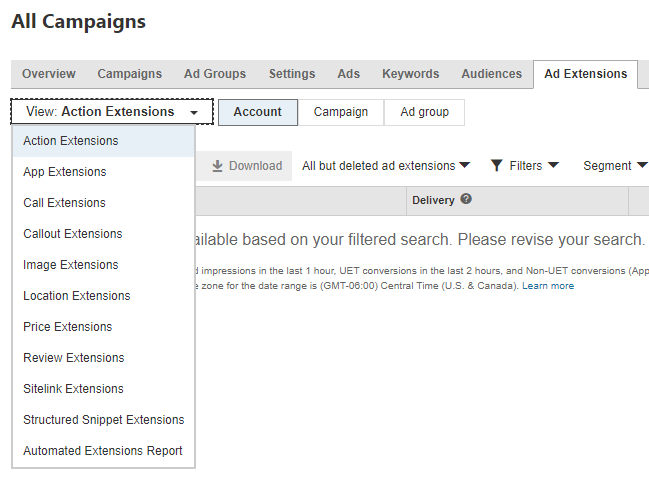Open the View: Action Extensions dropdown
The height and width of the screenshot is (494, 649).
pyautogui.click(x=112, y=112)
